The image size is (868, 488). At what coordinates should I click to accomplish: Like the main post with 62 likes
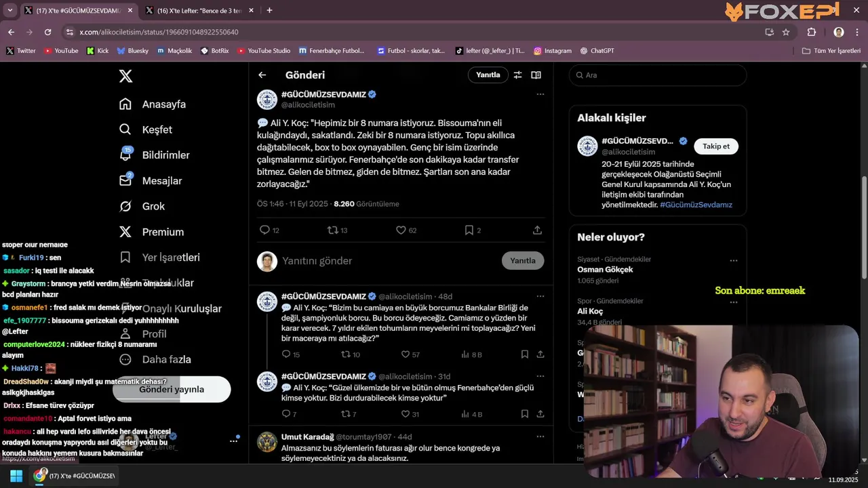(x=406, y=230)
